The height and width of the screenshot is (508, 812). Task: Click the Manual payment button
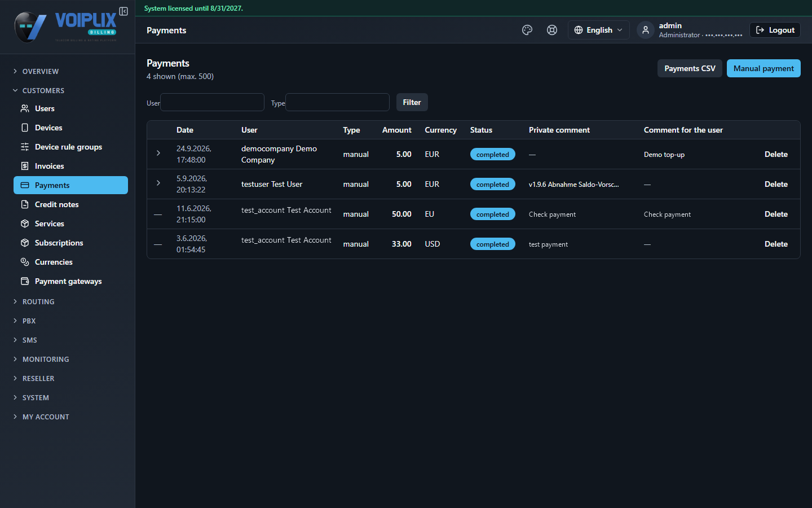(764, 68)
